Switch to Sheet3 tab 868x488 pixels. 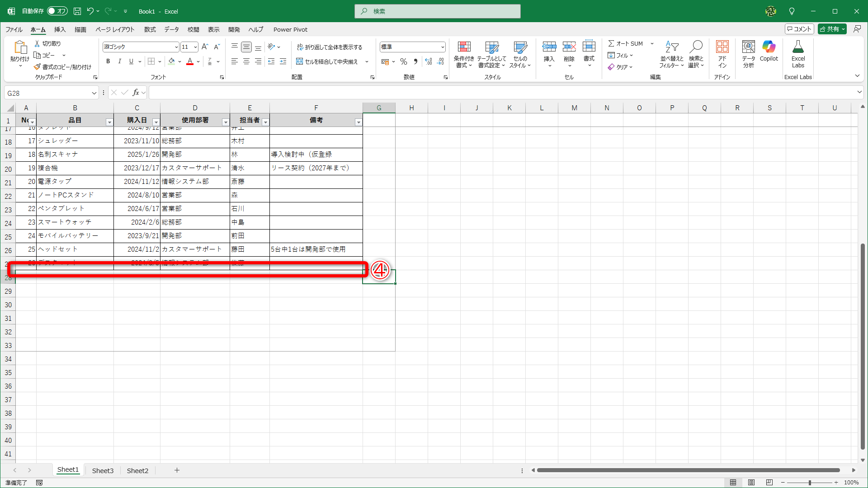103,470
